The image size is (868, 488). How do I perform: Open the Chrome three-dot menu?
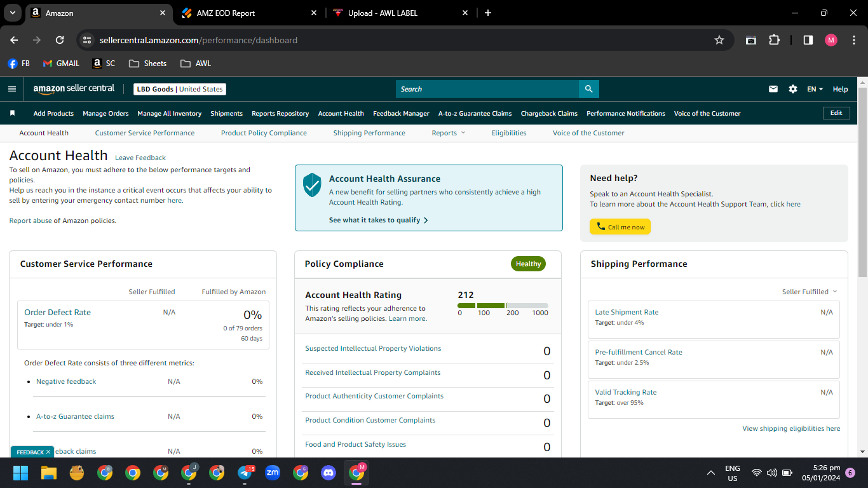coord(853,40)
